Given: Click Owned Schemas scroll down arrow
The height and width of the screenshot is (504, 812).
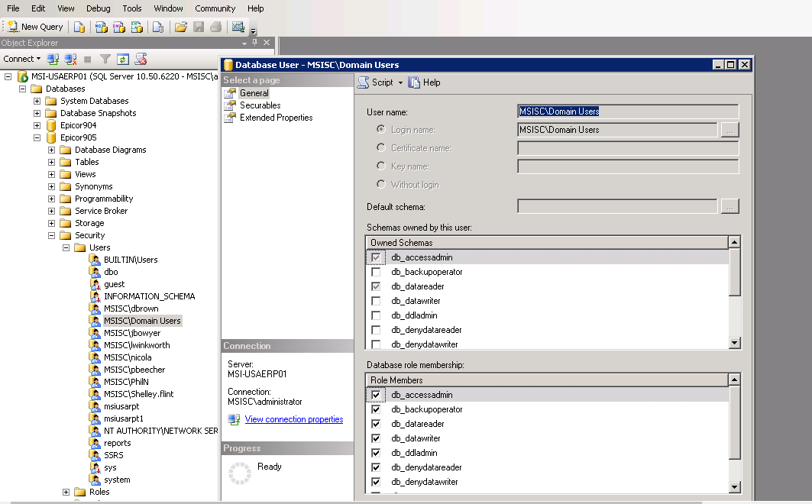Looking at the screenshot, I should (x=734, y=343).
